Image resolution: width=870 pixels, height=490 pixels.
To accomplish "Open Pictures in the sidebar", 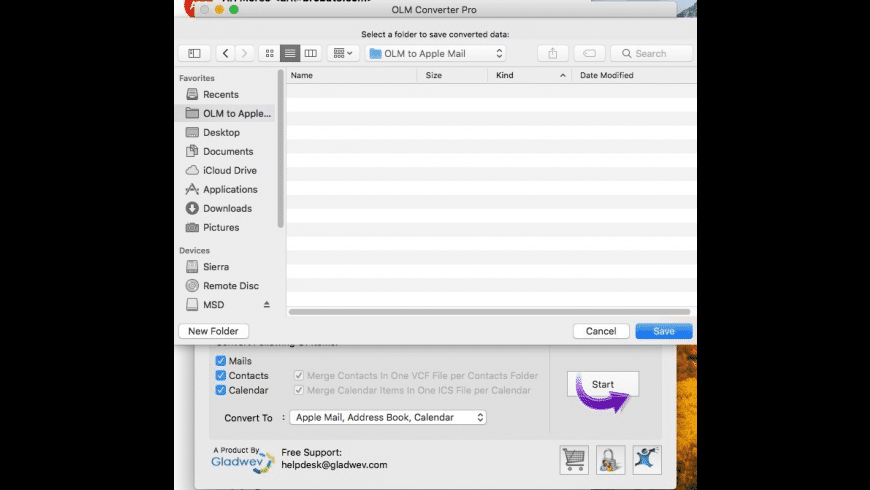I will click(220, 227).
